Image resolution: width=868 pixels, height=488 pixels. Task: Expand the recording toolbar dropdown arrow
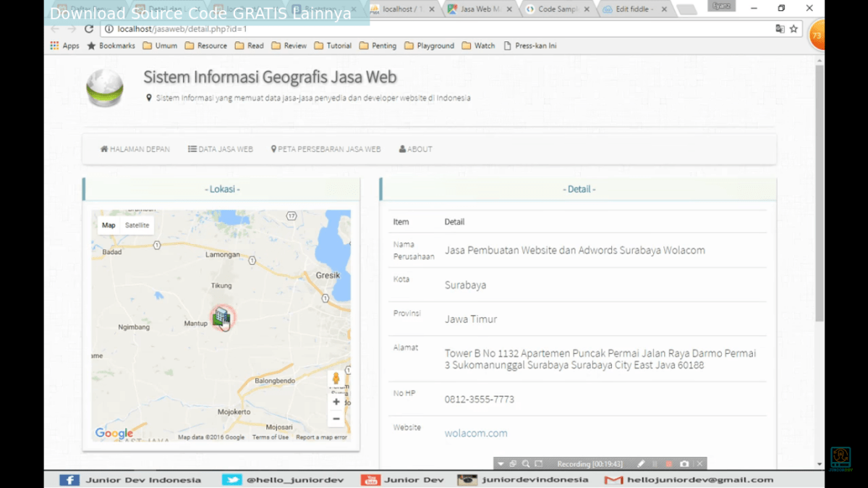click(x=501, y=463)
